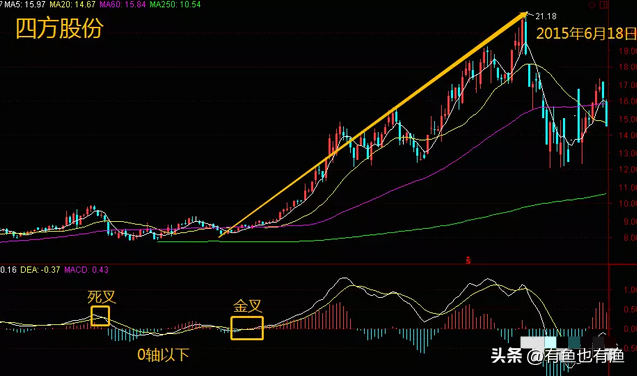Click the 21.18 peak price label
The height and width of the screenshot is (376, 637).
point(546,16)
